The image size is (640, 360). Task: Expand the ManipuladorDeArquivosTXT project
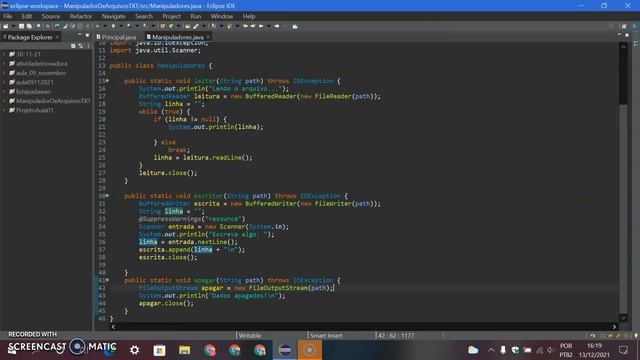pyautogui.click(x=4, y=101)
